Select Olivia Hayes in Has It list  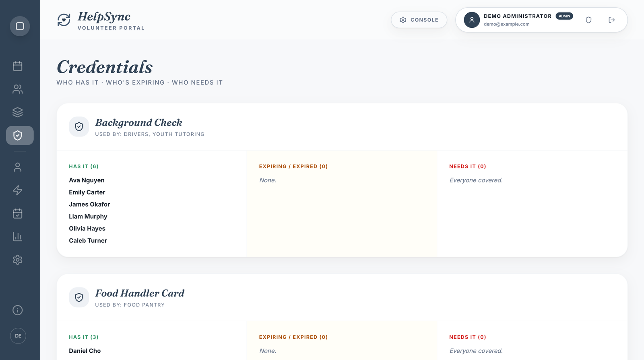pyautogui.click(x=87, y=228)
